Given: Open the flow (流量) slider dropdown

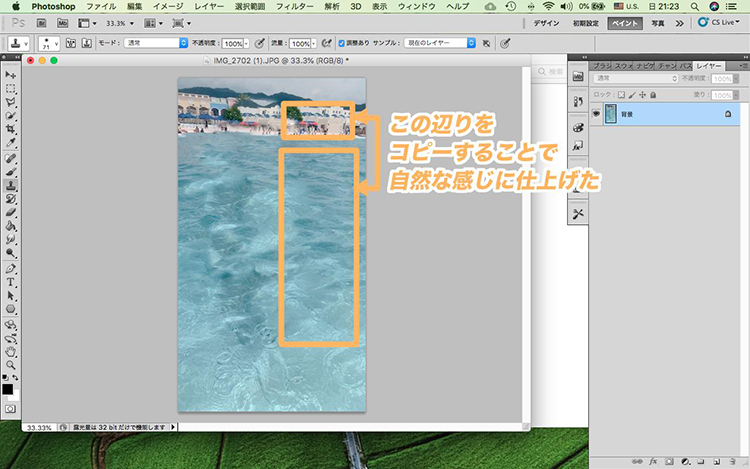Looking at the screenshot, I should tap(314, 44).
